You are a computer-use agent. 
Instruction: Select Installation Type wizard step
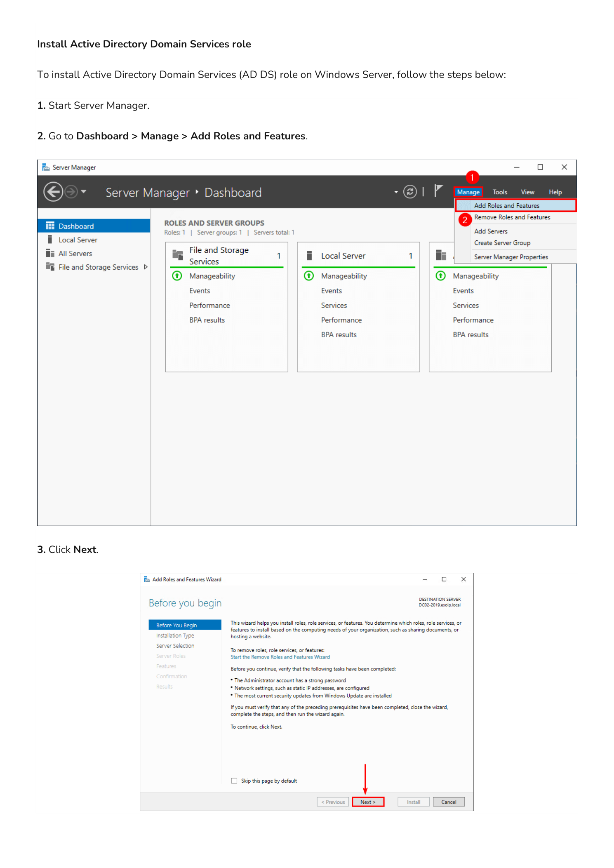pos(175,636)
